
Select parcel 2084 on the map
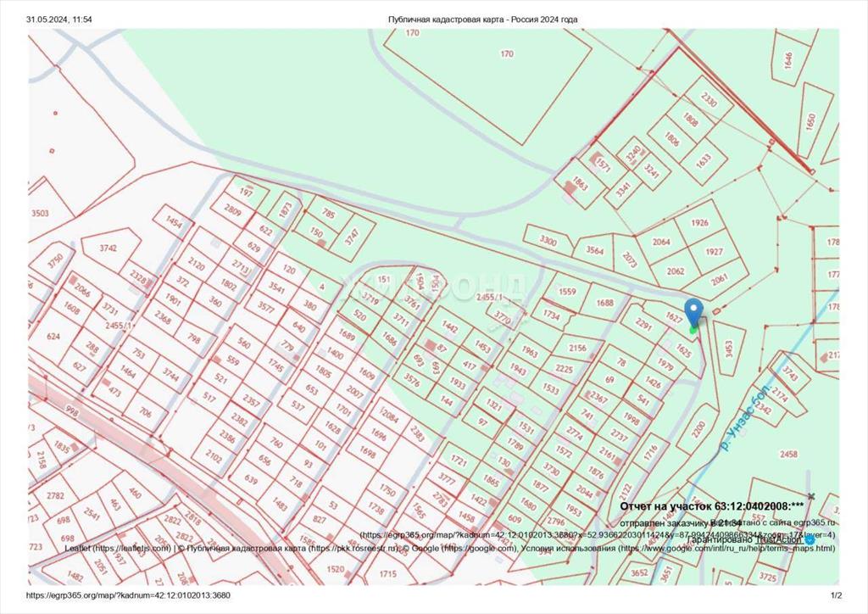pos(390,416)
